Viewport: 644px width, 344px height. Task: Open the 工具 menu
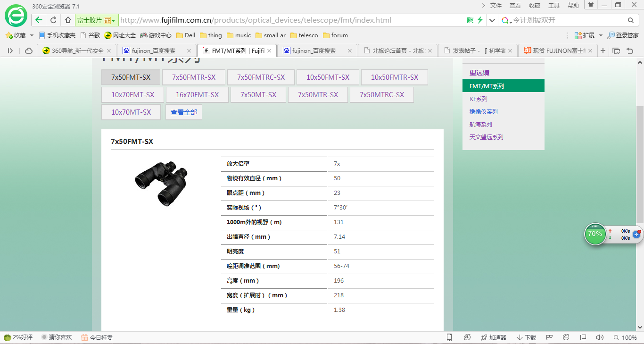point(554,6)
